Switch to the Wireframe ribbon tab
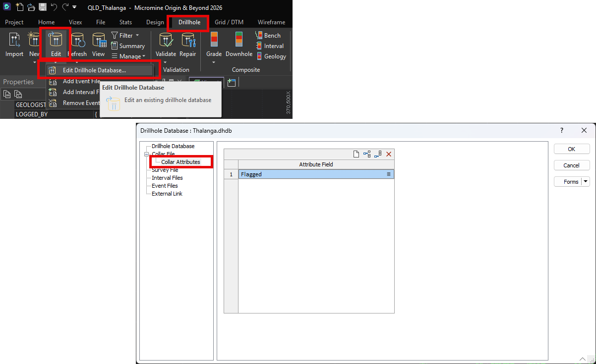Image resolution: width=596 pixels, height=364 pixels. pos(271,22)
